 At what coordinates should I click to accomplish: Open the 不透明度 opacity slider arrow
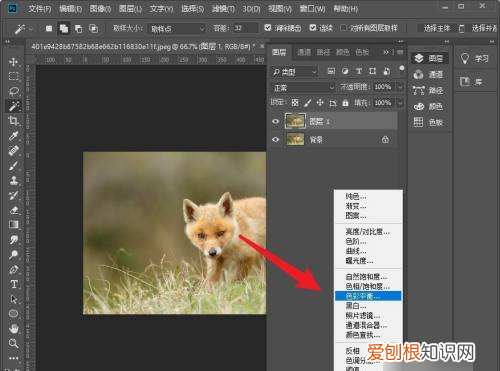point(400,87)
